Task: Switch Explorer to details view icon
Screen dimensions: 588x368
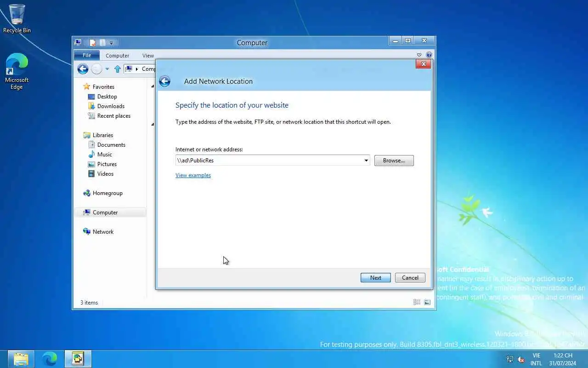Action: (417, 302)
